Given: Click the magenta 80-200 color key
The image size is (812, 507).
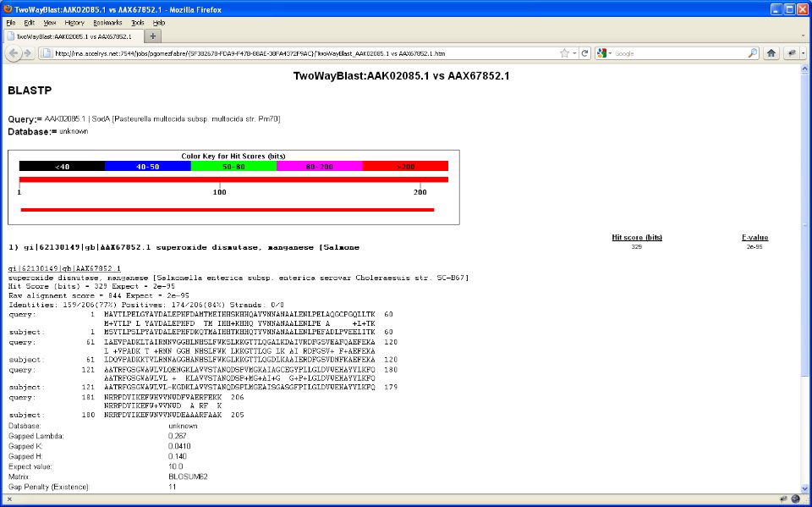Looking at the screenshot, I should 320,167.
